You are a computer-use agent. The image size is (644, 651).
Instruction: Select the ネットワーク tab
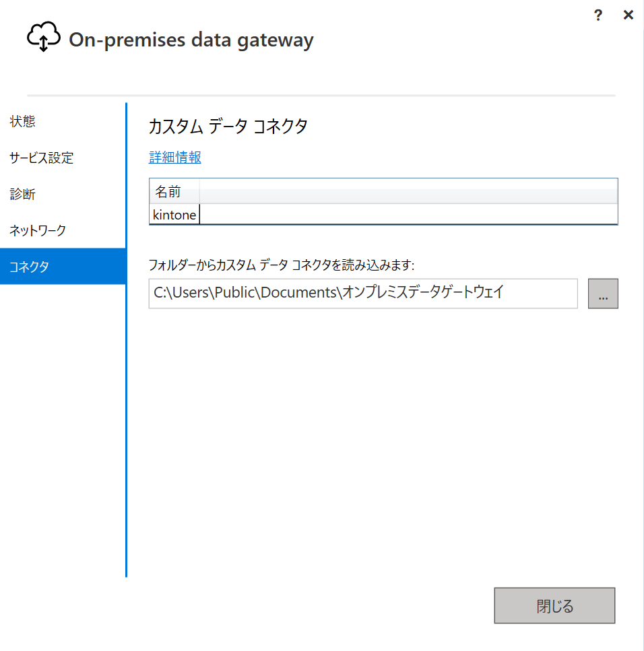click(x=38, y=231)
